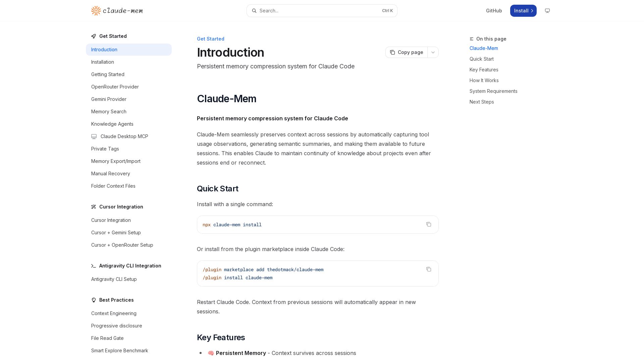Screen dimensions: 644x362
Task: Open Claude Desktop MCP page
Action: 129,136
